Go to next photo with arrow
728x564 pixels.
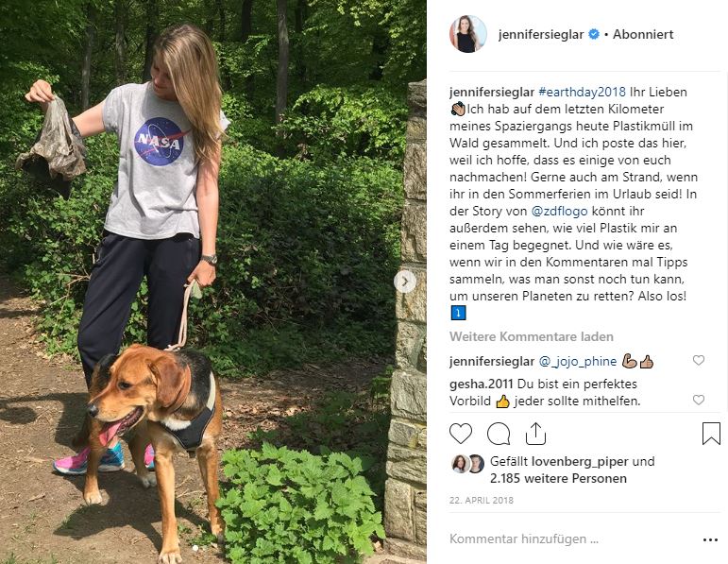click(x=405, y=282)
